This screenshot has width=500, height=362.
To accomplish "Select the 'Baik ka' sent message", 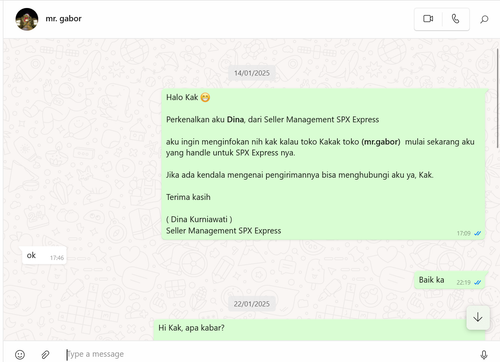I will coord(450,280).
